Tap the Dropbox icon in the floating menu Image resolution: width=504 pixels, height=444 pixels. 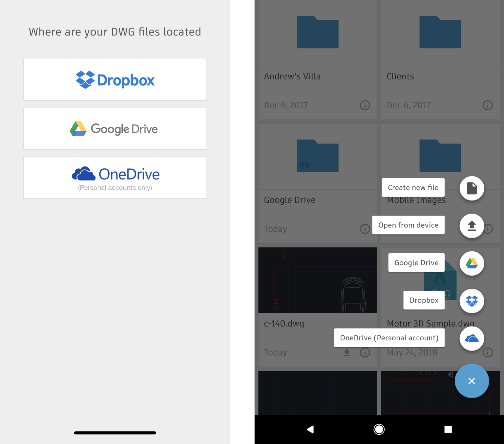pyautogui.click(x=472, y=301)
